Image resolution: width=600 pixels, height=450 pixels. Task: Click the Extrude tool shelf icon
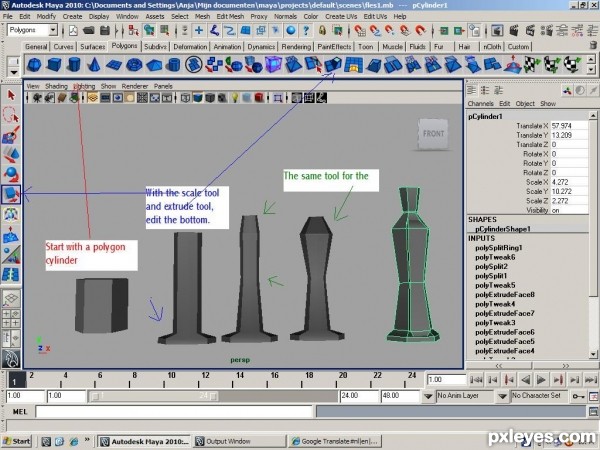click(333, 64)
